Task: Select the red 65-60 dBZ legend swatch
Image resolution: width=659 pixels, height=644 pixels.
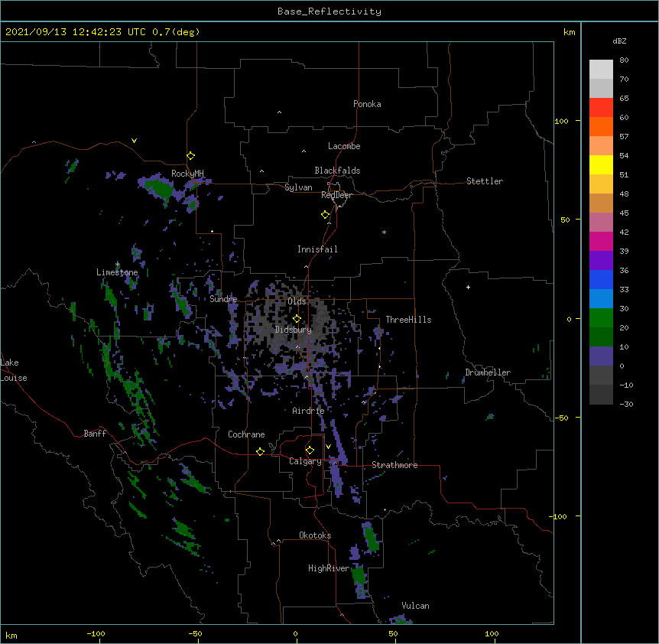Action: pos(601,108)
